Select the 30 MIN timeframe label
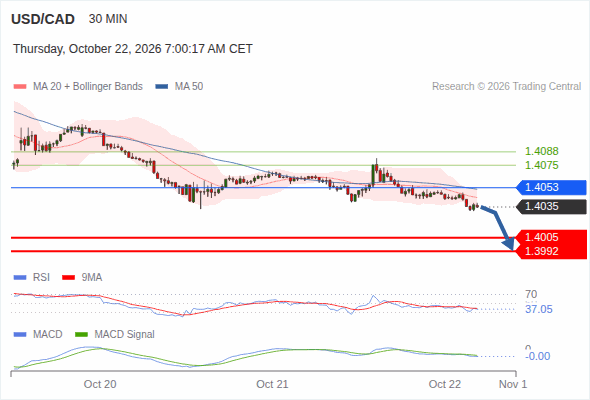Screen dimensions: 590x400 click(x=108, y=19)
